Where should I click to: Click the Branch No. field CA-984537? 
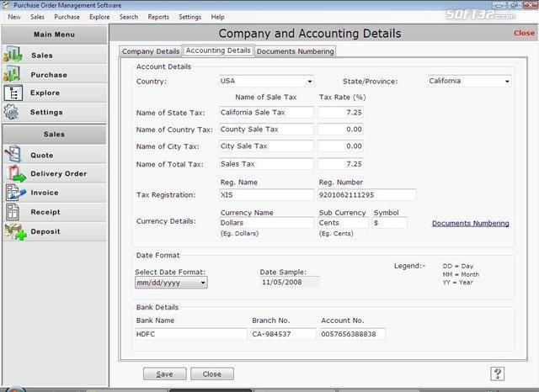click(x=283, y=334)
